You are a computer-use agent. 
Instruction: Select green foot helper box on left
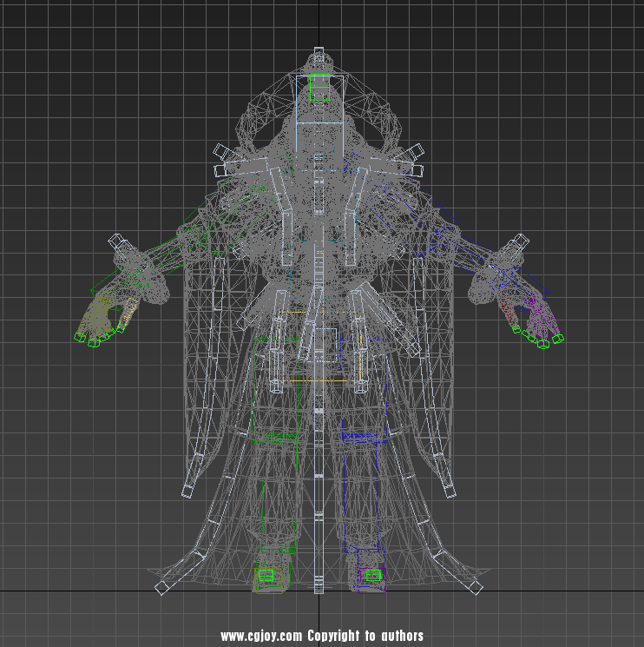(266, 575)
